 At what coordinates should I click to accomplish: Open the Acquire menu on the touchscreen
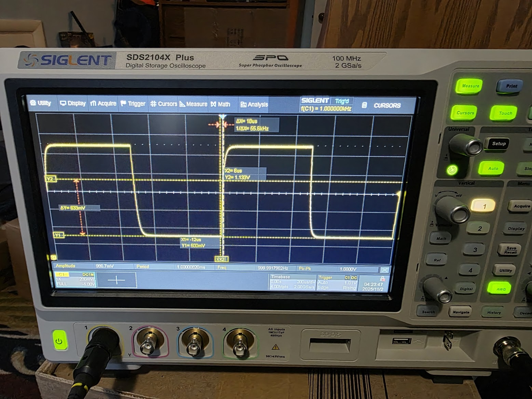[x=103, y=104]
